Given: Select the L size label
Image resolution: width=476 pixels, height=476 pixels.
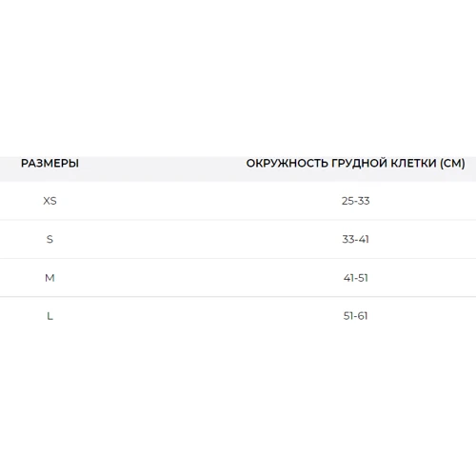Looking at the screenshot, I should pyautogui.click(x=50, y=316).
